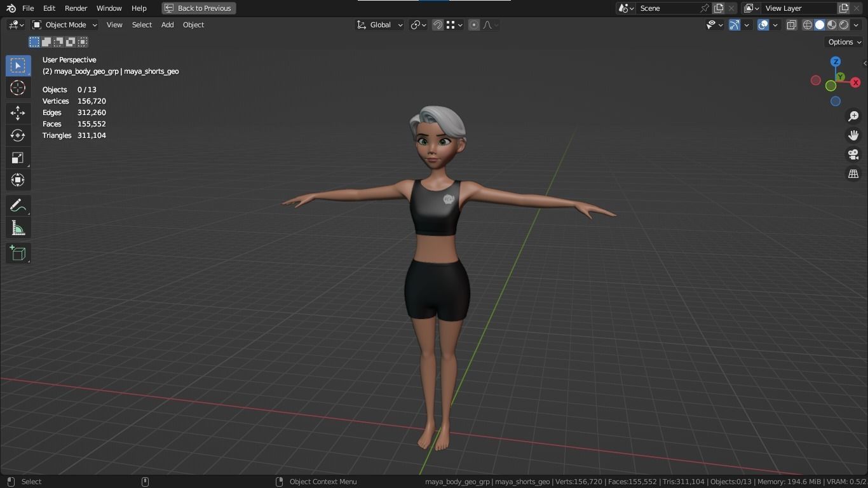Click Back to Previous button
The image size is (868, 488).
click(x=198, y=8)
